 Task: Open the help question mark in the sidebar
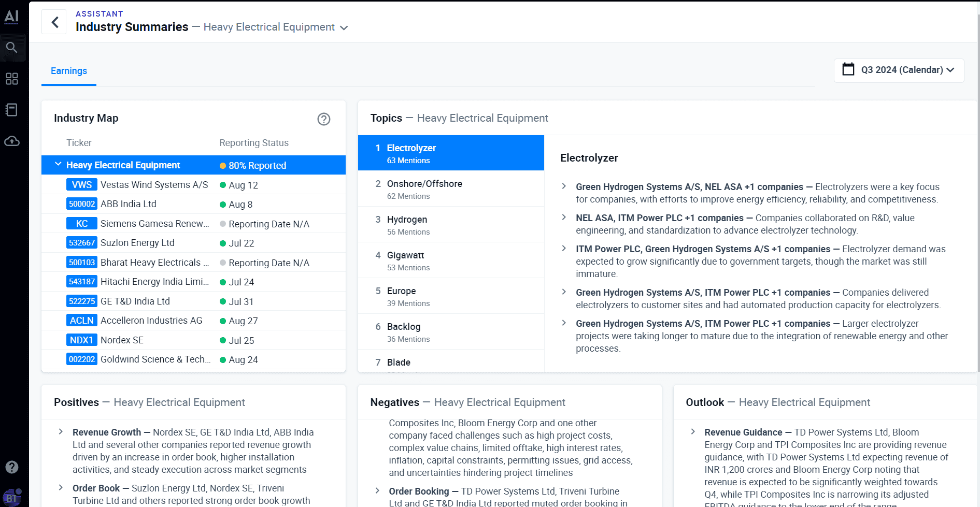click(x=11, y=467)
